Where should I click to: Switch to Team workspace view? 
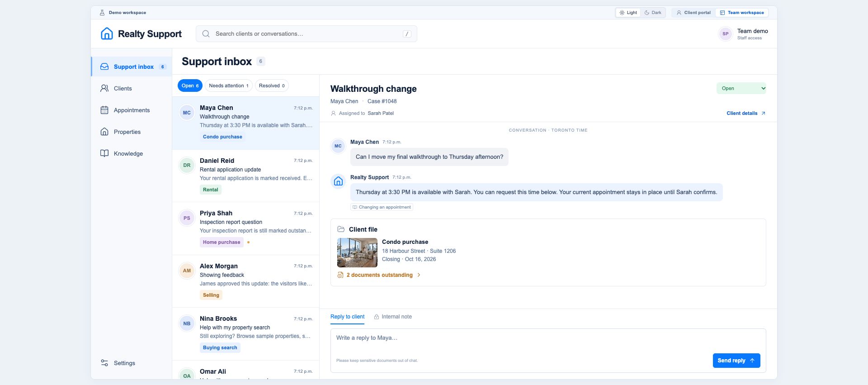pyautogui.click(x=742, y=13)
